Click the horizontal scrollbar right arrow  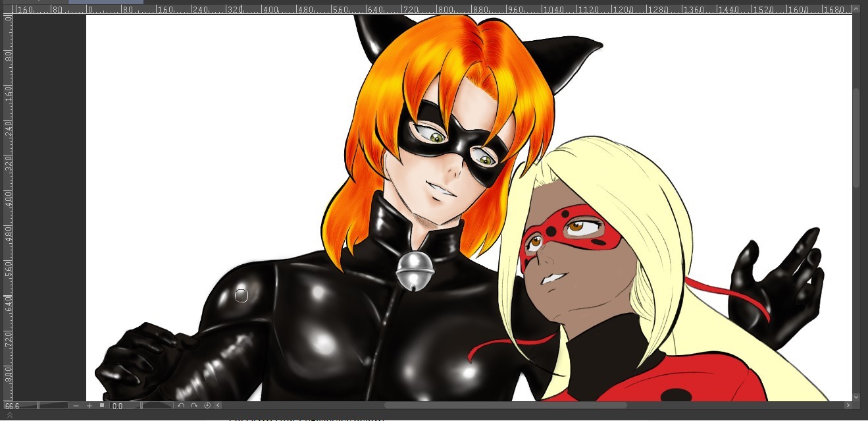(848, 405)
